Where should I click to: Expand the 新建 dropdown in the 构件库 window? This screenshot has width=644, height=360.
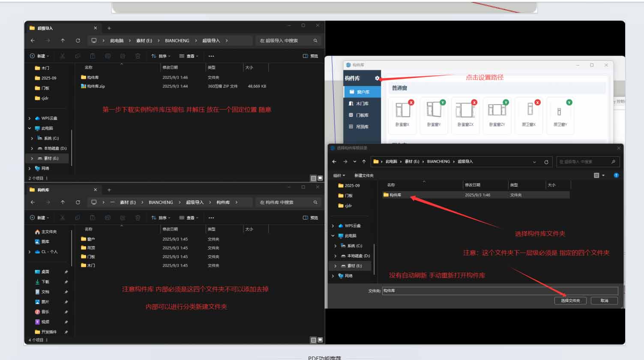39,218
